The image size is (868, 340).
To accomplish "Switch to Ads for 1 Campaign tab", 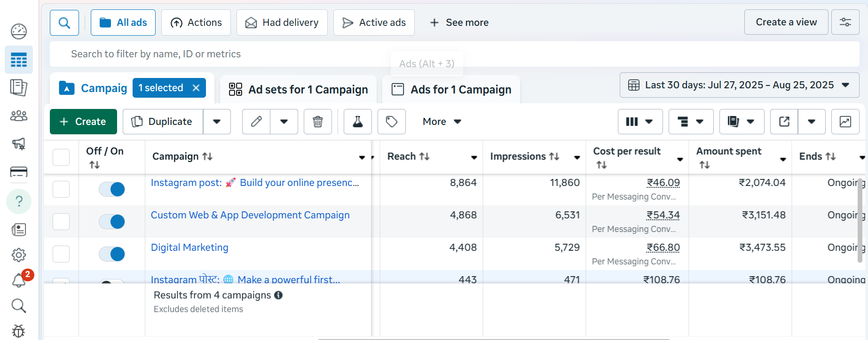I will [x=451, y=89].
